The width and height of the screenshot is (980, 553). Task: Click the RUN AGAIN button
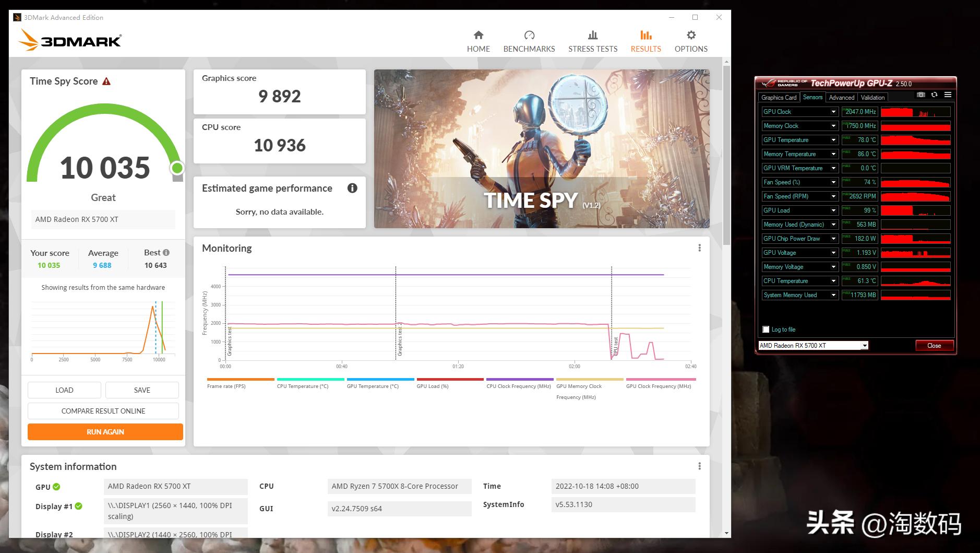[x=105, y=432]
